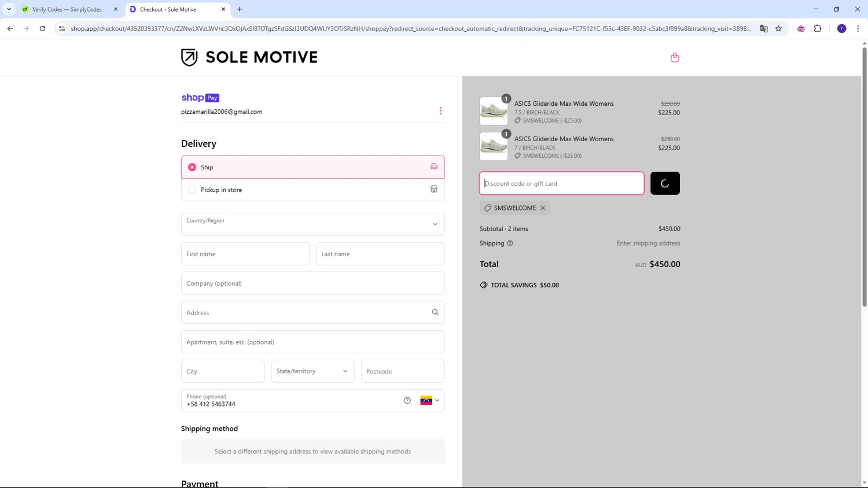This screenshot has width=868, height=488.
Task: Bookmark this page with the star icon
Action: tap(778, 28)
